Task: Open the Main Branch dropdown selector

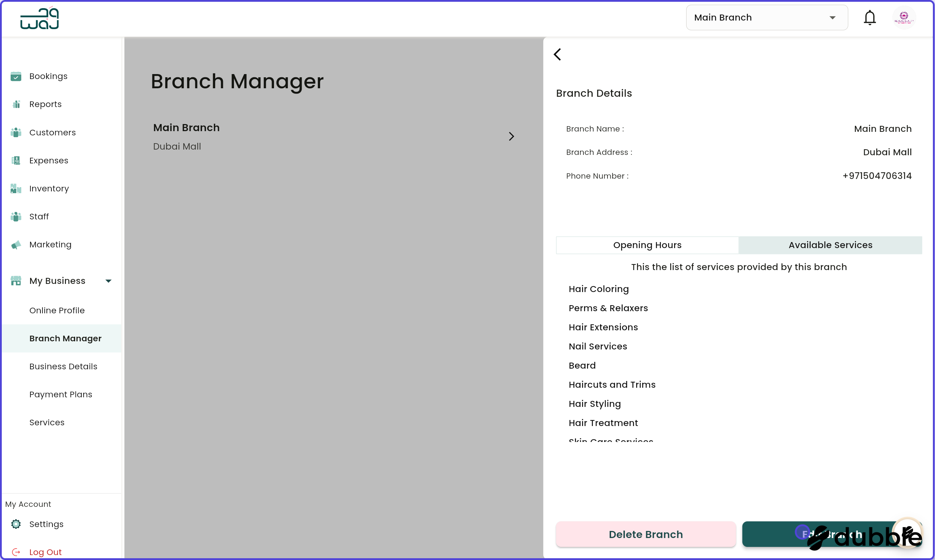Action: click(767, 17)
